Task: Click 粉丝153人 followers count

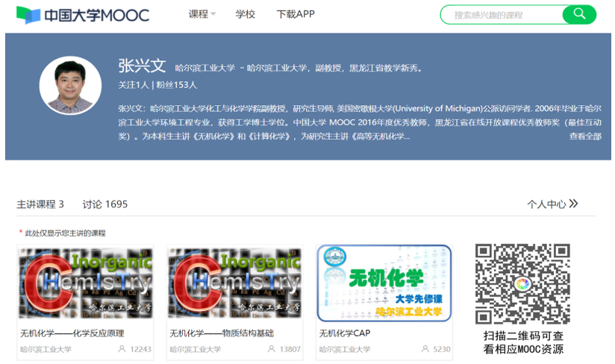Action: pyautogui.click(x=176, y=84)
